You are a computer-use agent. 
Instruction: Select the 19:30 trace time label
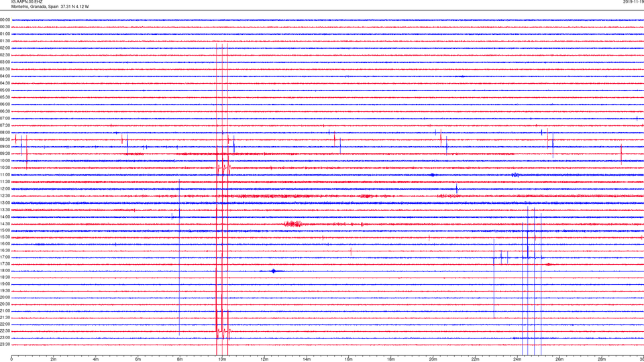[5, 290]
